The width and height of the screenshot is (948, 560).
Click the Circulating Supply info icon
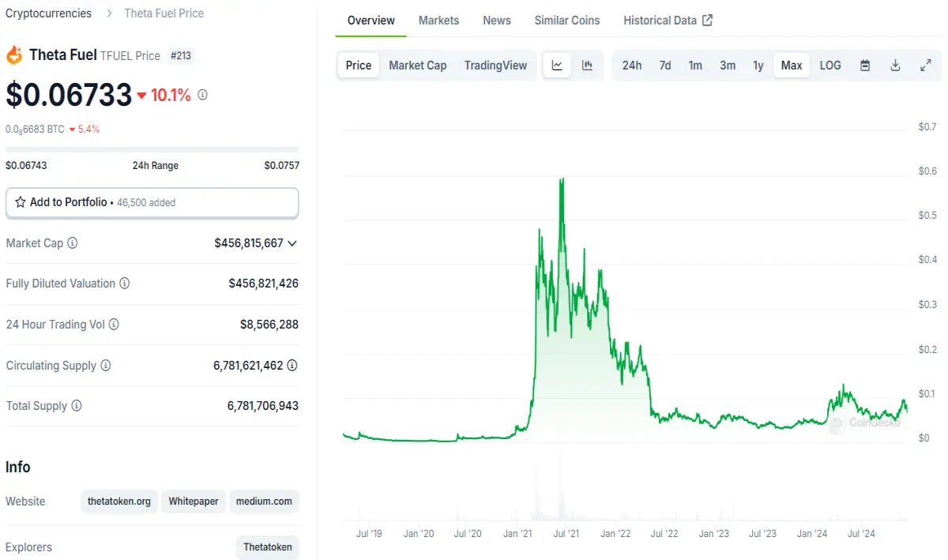click(x=106, y=366)
